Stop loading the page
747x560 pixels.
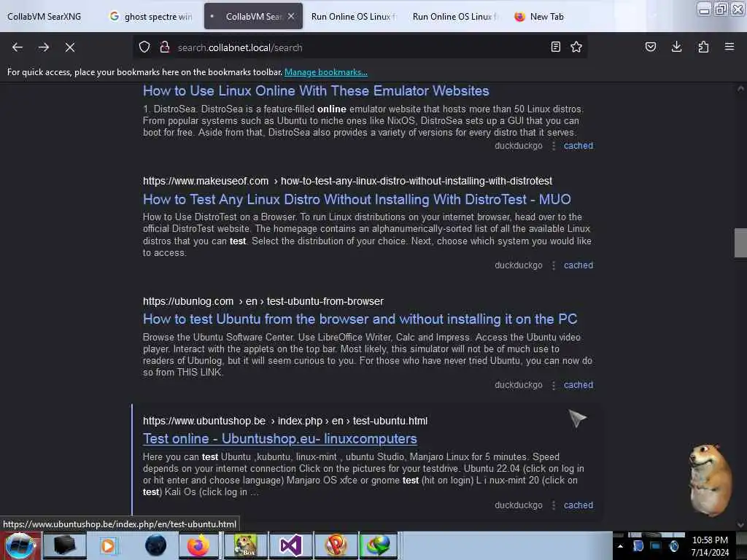(x=69, y=47)
